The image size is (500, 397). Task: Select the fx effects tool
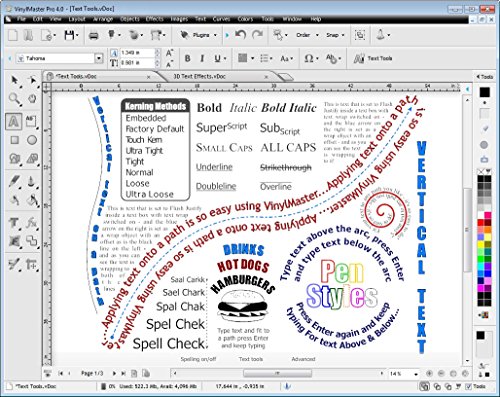(x=32, y=223)
